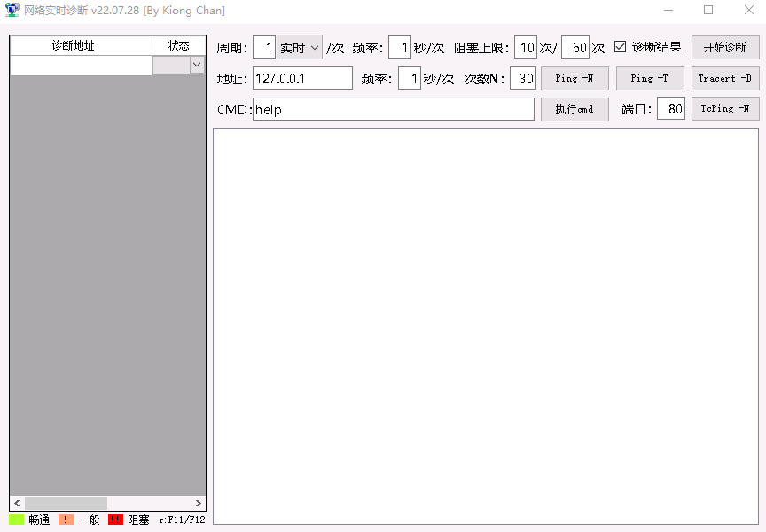Click the TcPing -N button
This screenshot has width=766, height=532.
[x=725, y=108]
